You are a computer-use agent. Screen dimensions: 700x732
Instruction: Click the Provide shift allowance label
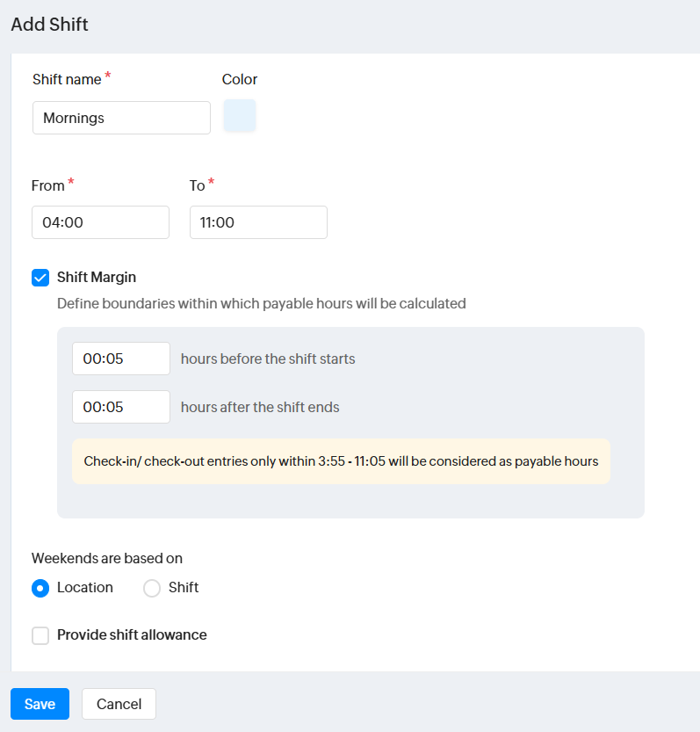pyautogui.click(x=132, y=635)
